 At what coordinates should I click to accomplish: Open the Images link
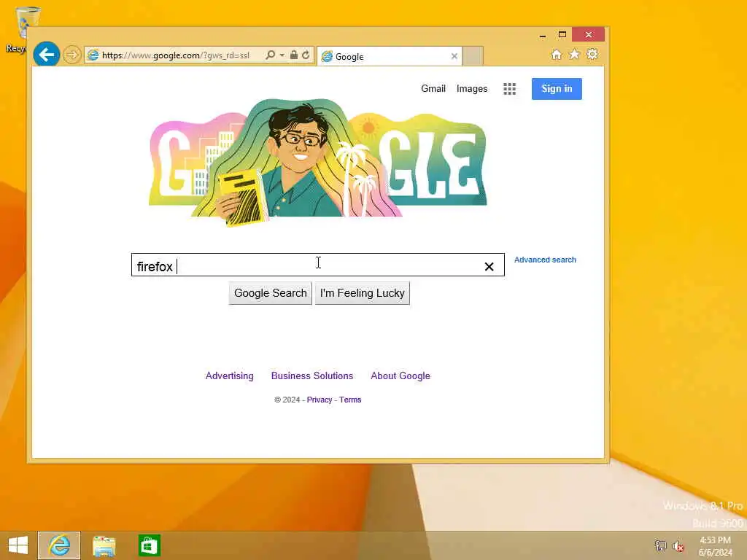point(472,88)
